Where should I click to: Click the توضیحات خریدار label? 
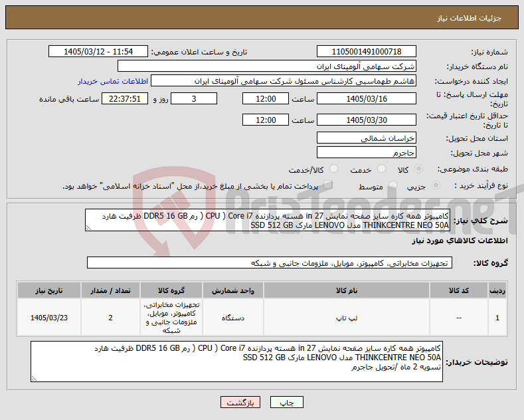pyautogui.click(x=477, y=362)
